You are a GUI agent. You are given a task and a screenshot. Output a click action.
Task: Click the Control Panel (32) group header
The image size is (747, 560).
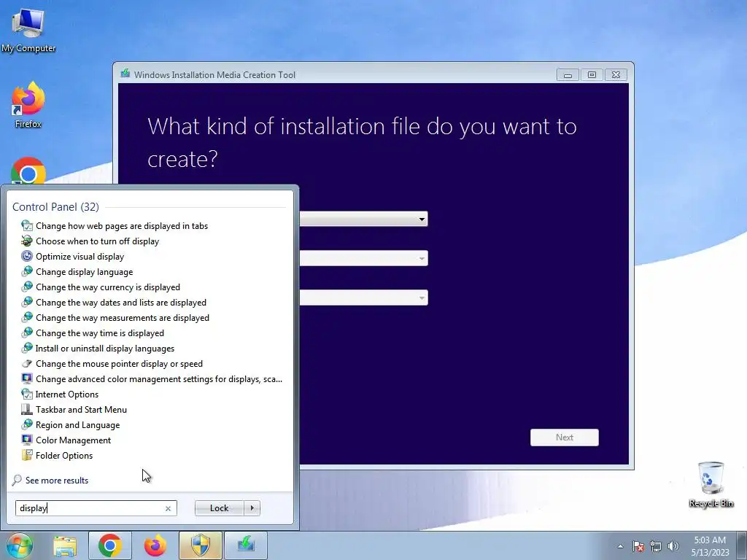coord(55,206)
